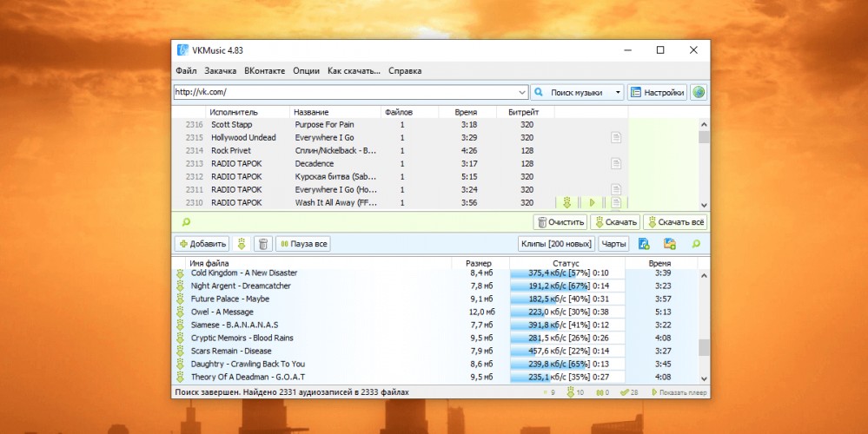
Task: Sort downloads by Статус column
Action: tap(566, 263)
